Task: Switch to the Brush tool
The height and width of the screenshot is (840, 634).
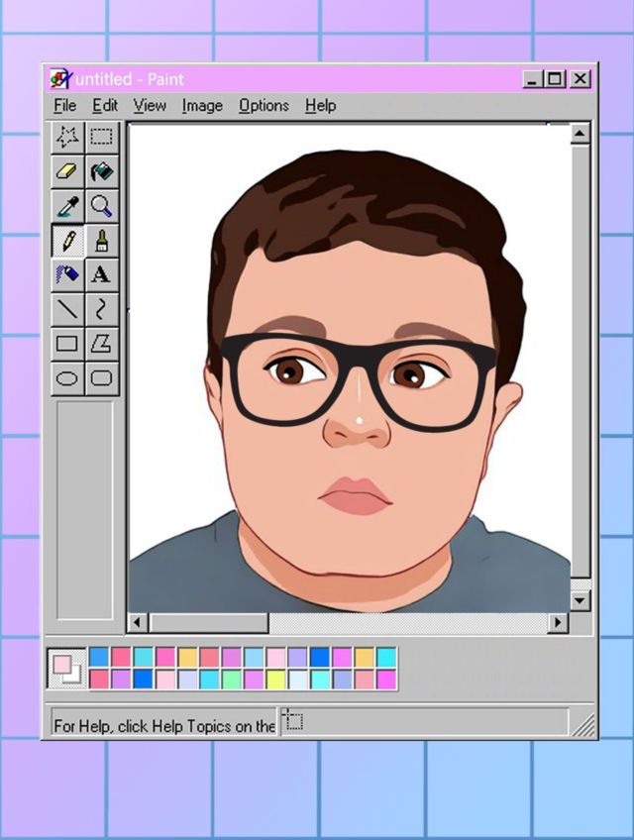Action: click(x=101, y=241)
